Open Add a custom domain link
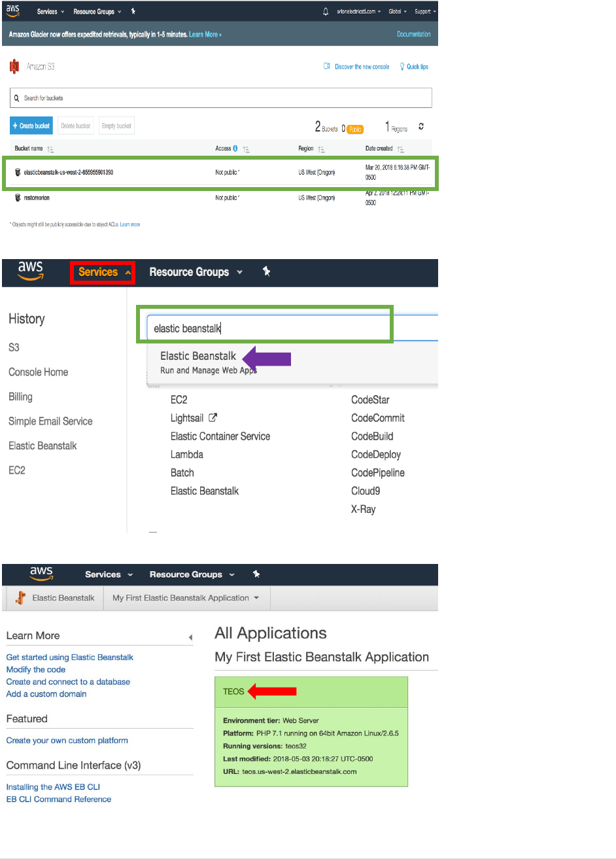616x859 pixels. pos(46,694)
